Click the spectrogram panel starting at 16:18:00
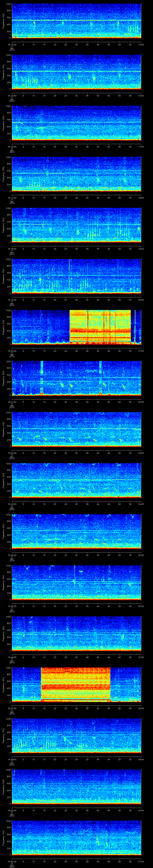The height and width of the screenshot is (868, 153). 77,225
